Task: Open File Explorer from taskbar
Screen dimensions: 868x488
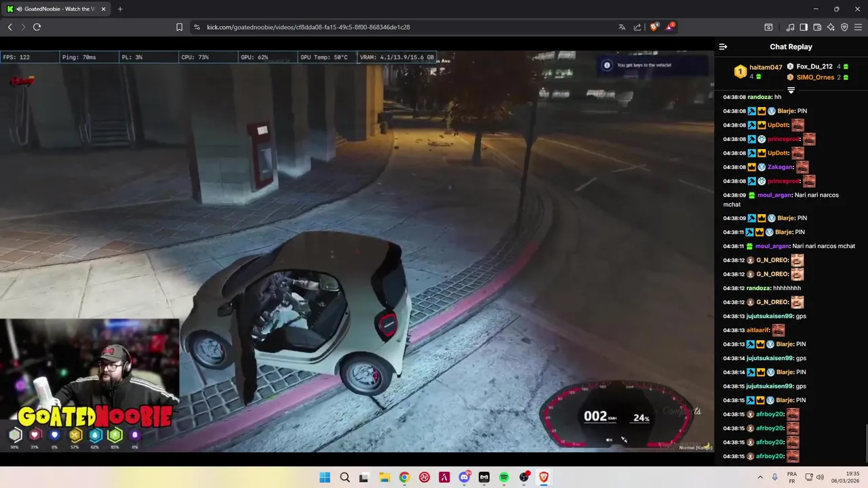Action: coord(384,477)
